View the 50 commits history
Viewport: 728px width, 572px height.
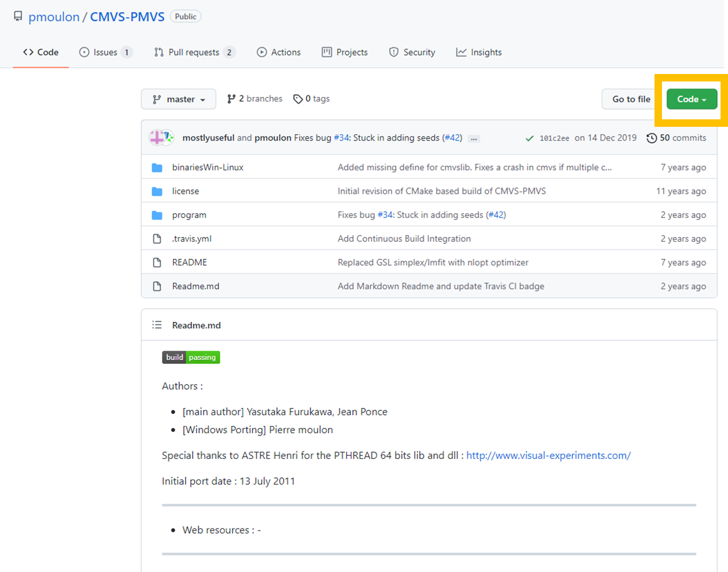pos(676,138)
